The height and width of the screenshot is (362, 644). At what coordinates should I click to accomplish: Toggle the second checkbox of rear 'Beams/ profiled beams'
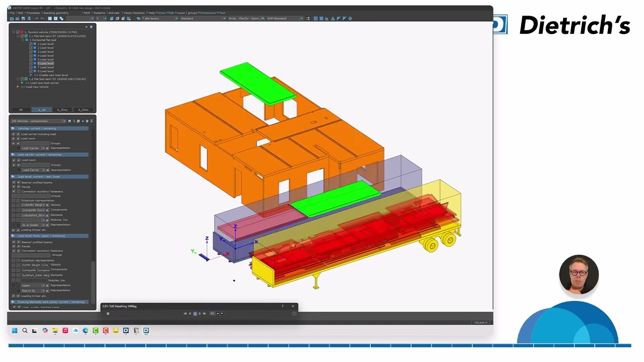pos(19,183)
